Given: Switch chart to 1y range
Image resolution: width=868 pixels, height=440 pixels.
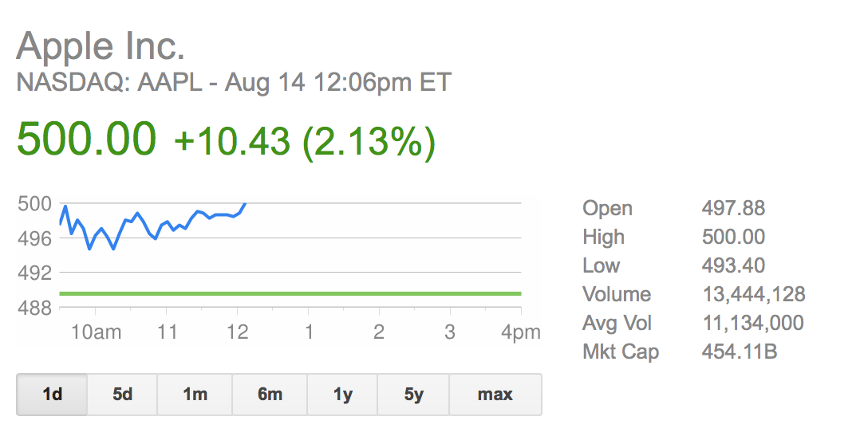Looking at the screenshot, I should 343,395.
